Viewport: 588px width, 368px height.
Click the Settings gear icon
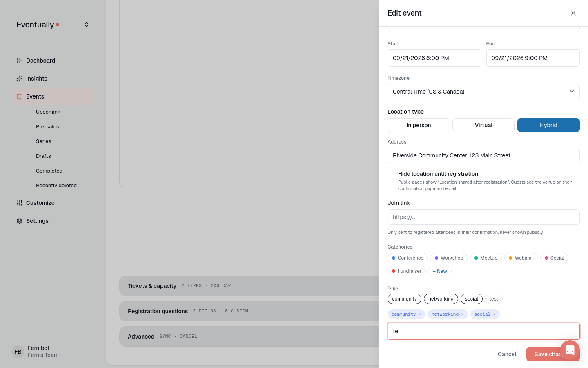point(20,221)
